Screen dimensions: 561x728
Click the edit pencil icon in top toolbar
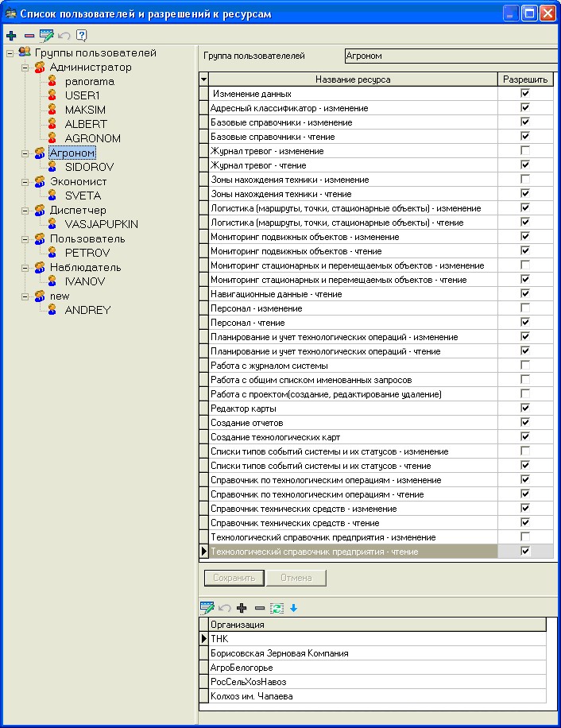pos(47,36)
